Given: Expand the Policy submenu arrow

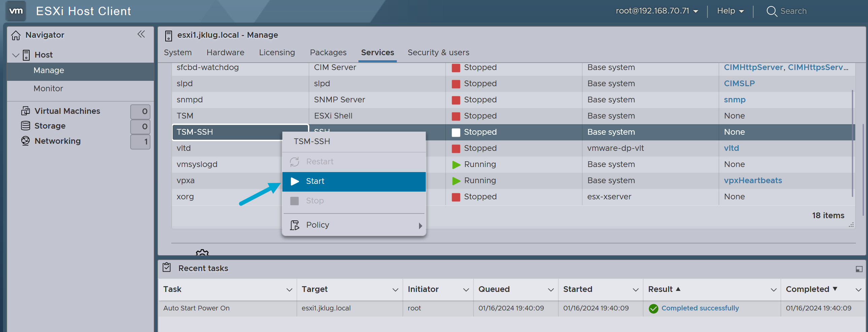Looking at the screenshot, I should tap(420, 226).
